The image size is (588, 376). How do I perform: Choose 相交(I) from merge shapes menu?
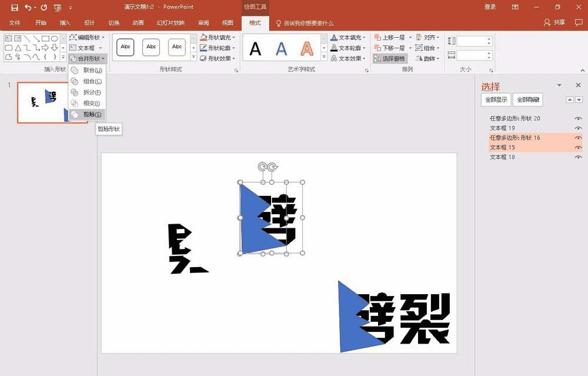(87, 103)
